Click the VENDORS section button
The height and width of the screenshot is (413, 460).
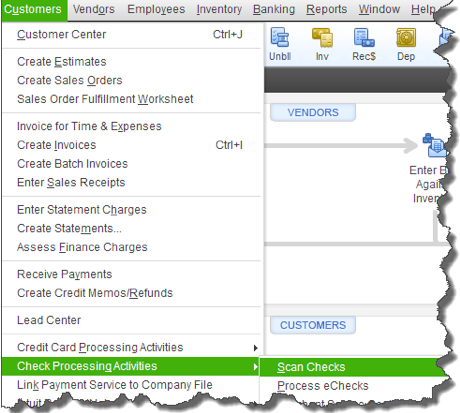[x=313, y=112]
